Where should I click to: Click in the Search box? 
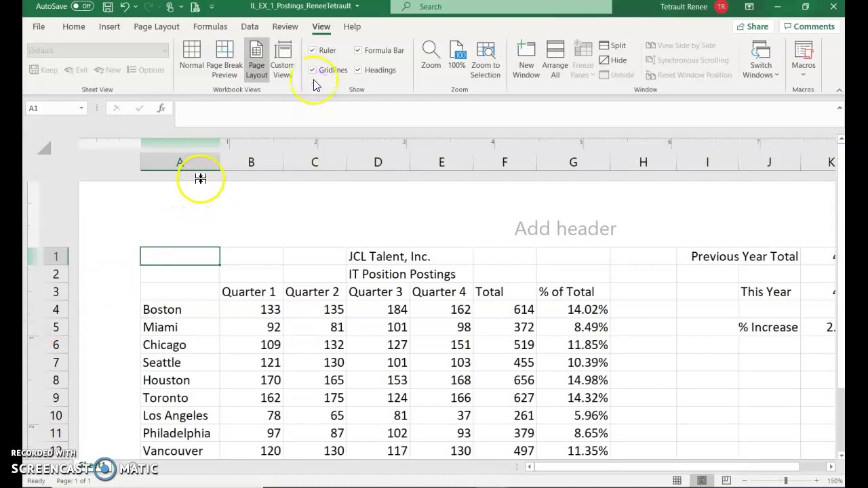click(x=501, y=7)
